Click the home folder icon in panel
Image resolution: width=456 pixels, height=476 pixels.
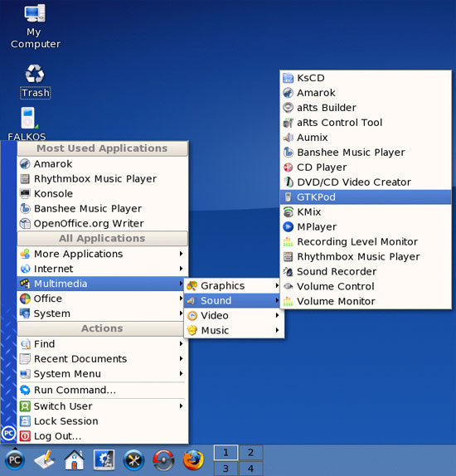[x=75, y=460]
